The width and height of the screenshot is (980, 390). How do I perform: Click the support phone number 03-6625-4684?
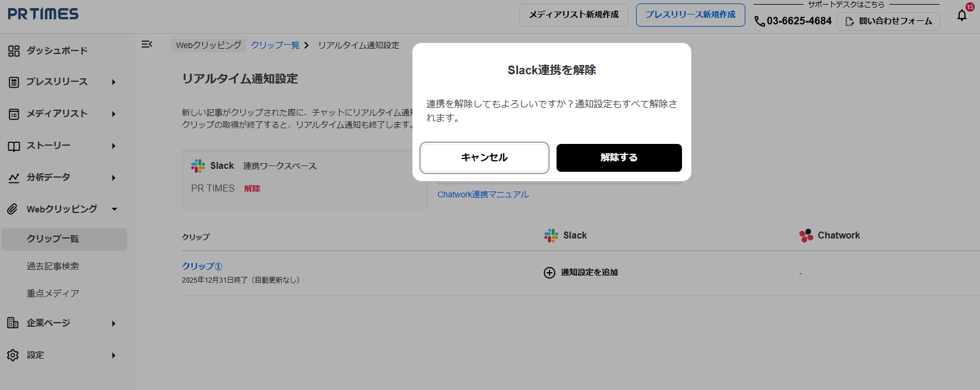799,21
